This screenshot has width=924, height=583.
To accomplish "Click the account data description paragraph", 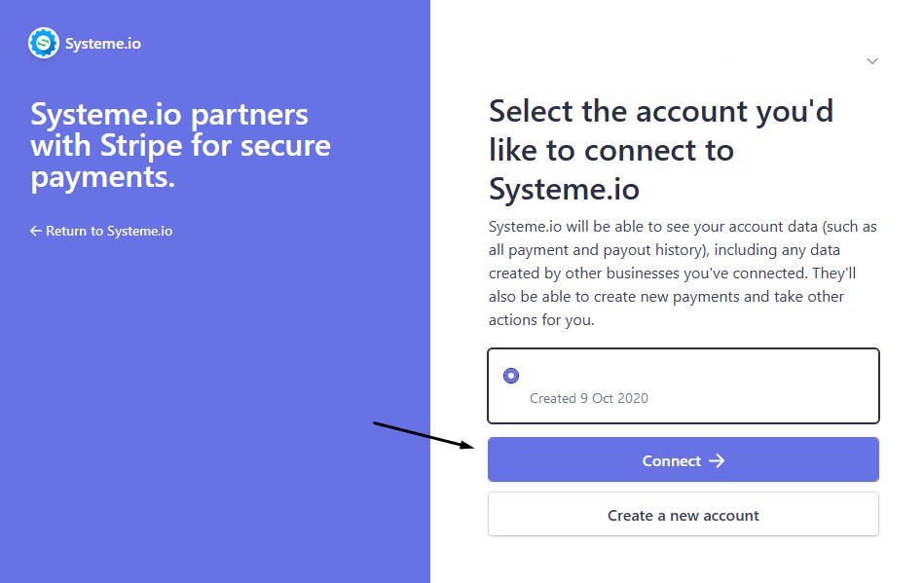I will pyautogui.click(x=683, y=273).
